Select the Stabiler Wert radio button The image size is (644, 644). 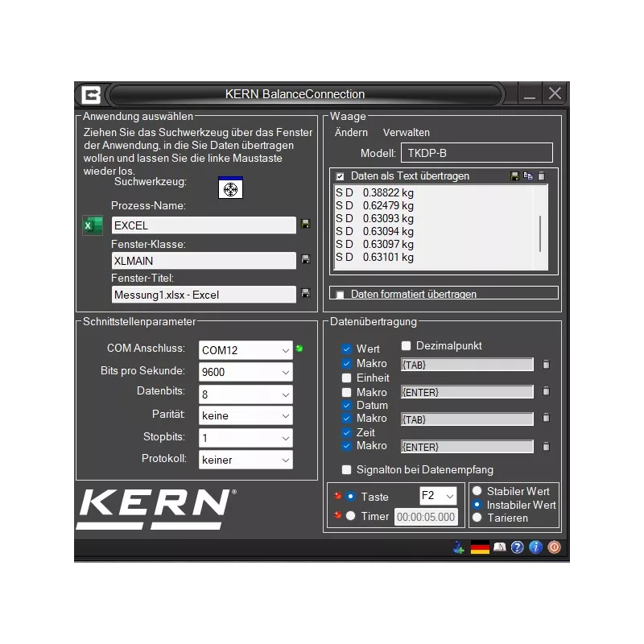(x=478, y=491)
